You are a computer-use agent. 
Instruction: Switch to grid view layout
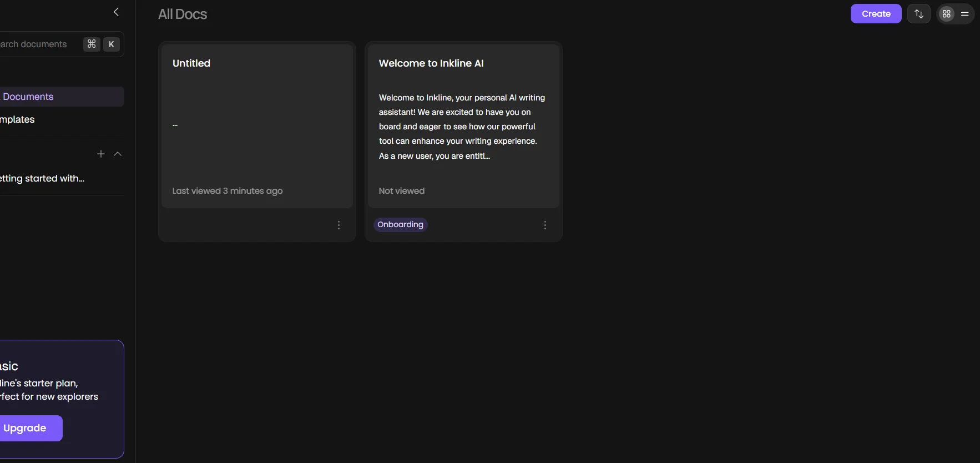pos(947,14)
